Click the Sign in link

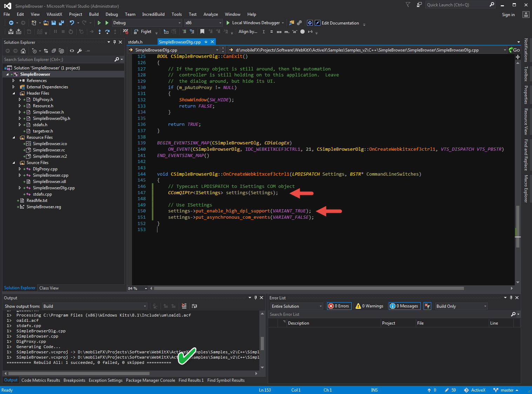click(508, 15)
